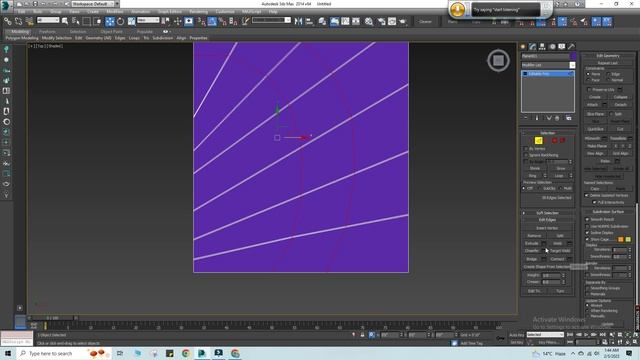Open the Object Paint ribbon tab
The height and width of the screenshot is (360, 640).
click(111, 31)
